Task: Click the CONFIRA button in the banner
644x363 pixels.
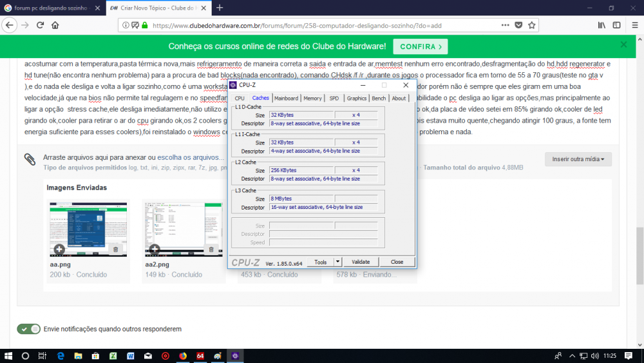Action: pos(421,46)
